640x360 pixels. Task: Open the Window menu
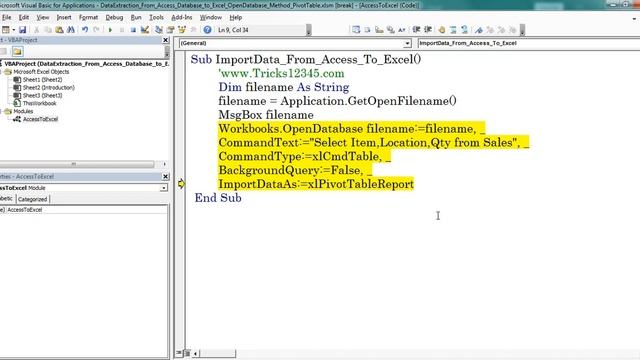(x=211, y=18)
